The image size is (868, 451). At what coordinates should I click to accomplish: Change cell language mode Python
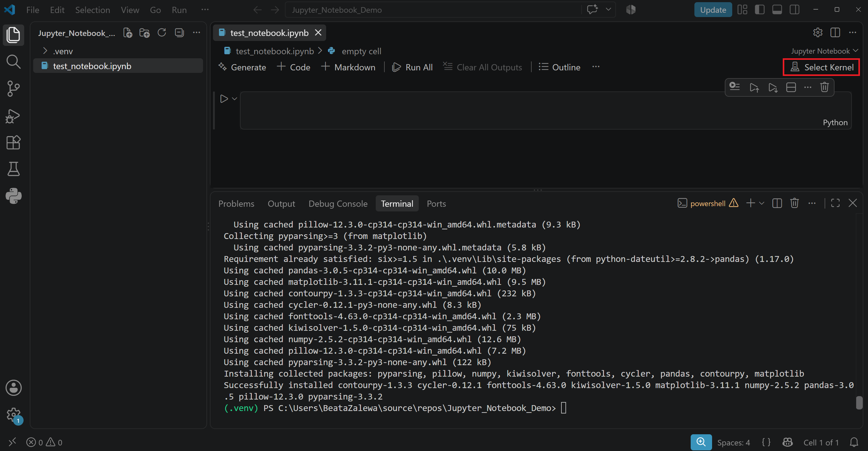coord(835,123)
